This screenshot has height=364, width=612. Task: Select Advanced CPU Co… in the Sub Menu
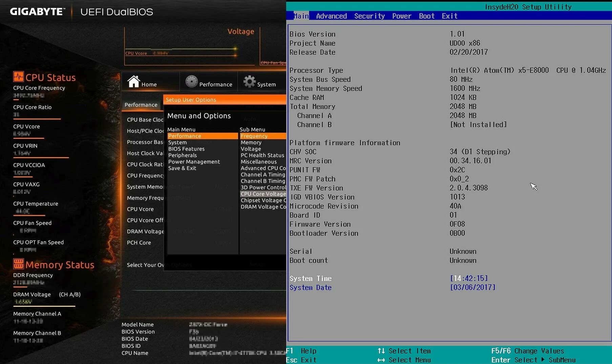(x=263, y=168)
